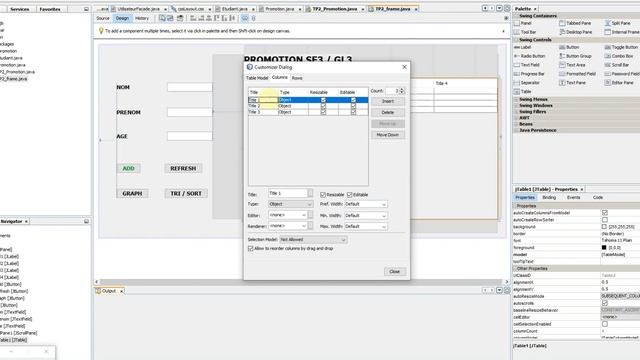The height and width of the screenshot is (360, 640).
Task: Pick the Button component in Swing Controls
Action: 562,47
